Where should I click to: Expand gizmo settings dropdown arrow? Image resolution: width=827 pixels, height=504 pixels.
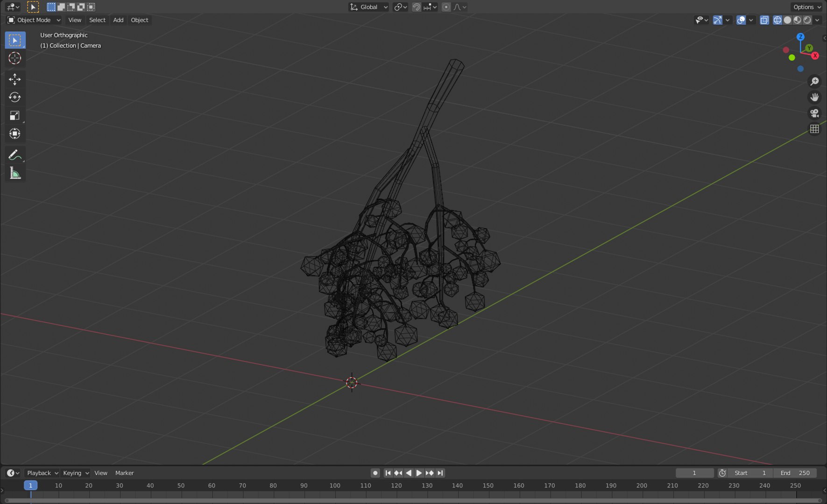728,20
